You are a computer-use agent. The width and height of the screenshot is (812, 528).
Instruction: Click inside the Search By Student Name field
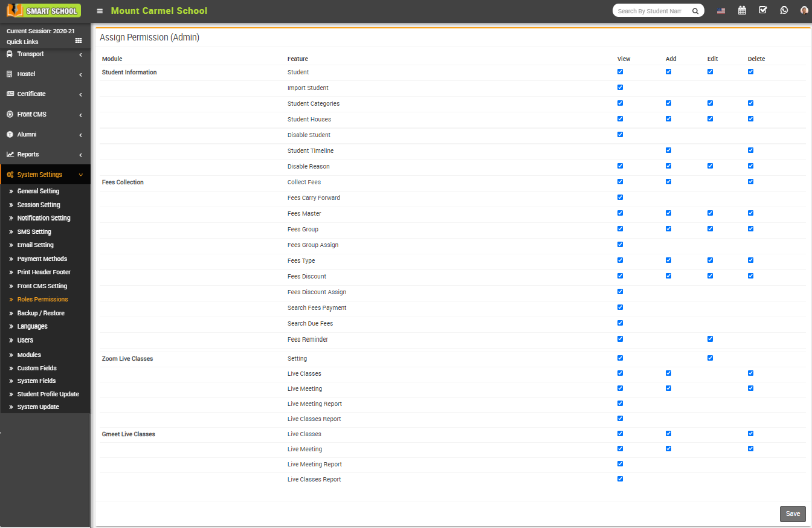pos(649,10)
